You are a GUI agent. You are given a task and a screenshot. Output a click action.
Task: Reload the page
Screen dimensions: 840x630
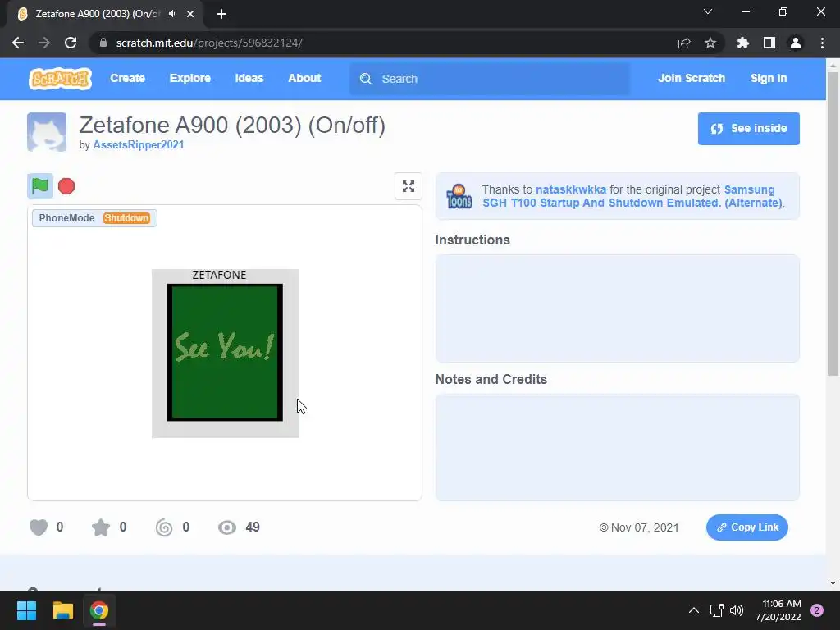[x=71, y=43]
